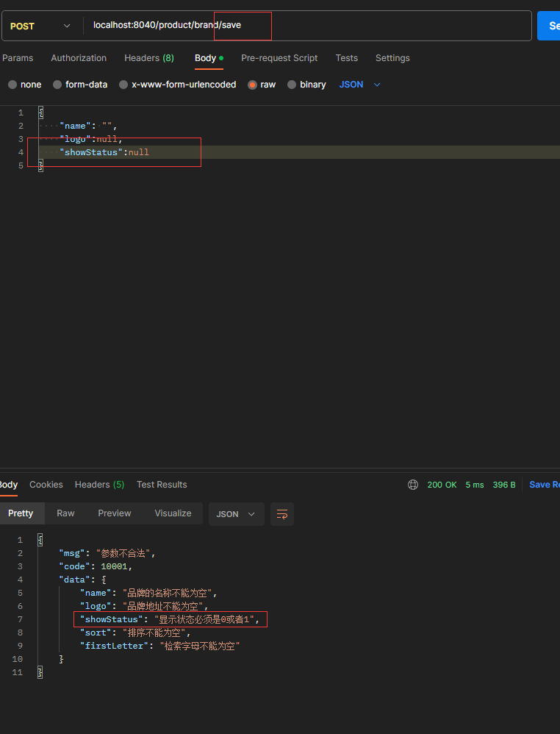The height and width of the screenshot is (734, 560).
Task: Click the blue Send button
Action: pos(549,26)
